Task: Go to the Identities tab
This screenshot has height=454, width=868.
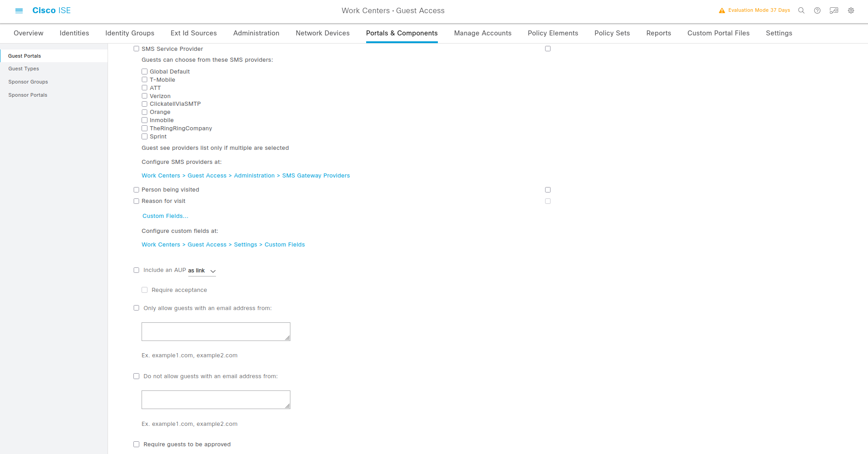Action: click(74, 33)
